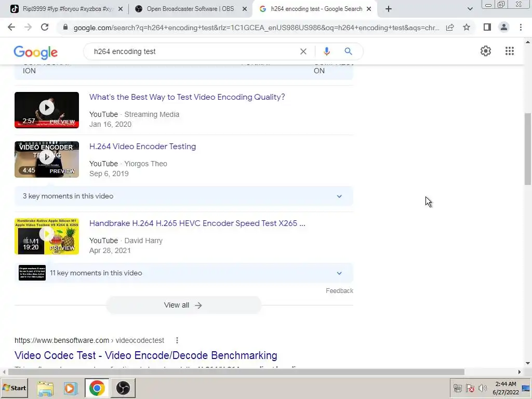Click the vertical scrollbar thumb

coord(528,149)
